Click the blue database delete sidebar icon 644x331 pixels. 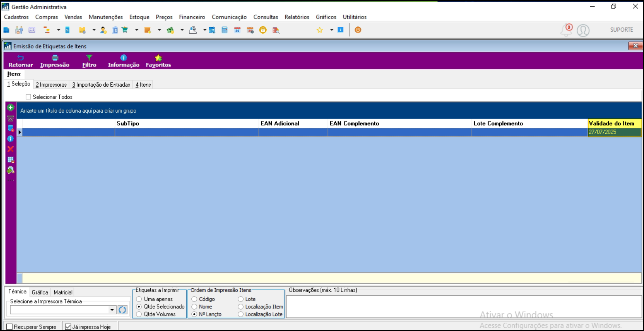(x=11, y=128)
